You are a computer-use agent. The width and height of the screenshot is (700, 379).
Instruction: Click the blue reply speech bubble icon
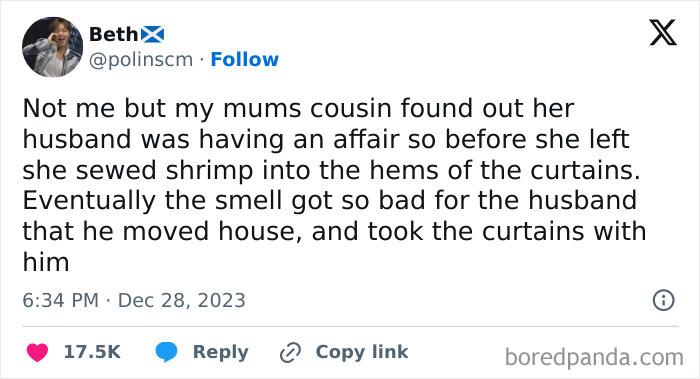coord(167,352)
